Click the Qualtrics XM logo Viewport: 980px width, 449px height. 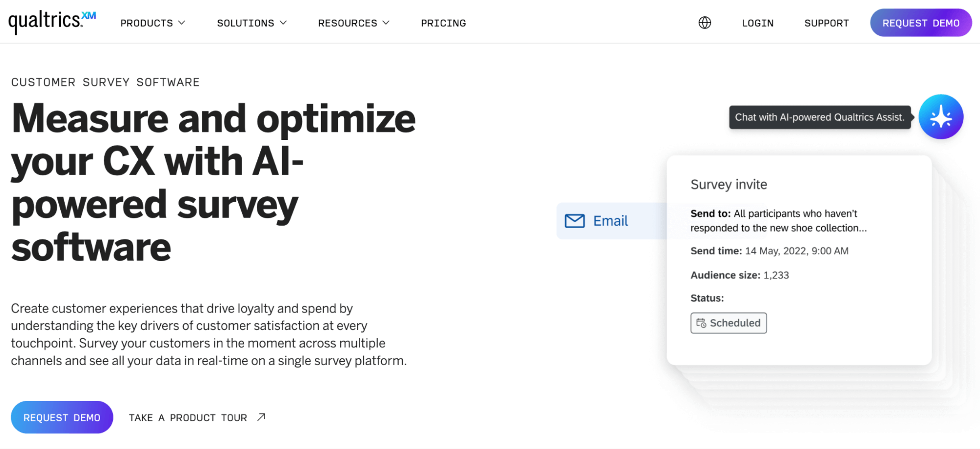coord(52,22)
